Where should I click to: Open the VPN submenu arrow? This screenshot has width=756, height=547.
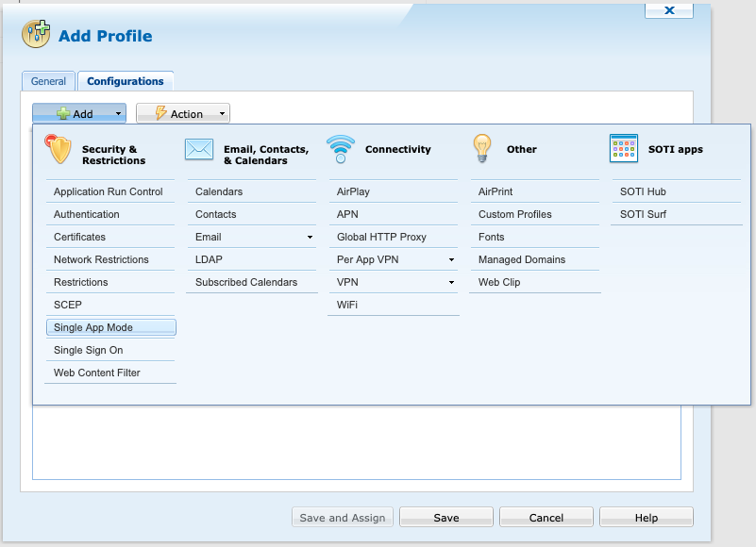[451, 283]
